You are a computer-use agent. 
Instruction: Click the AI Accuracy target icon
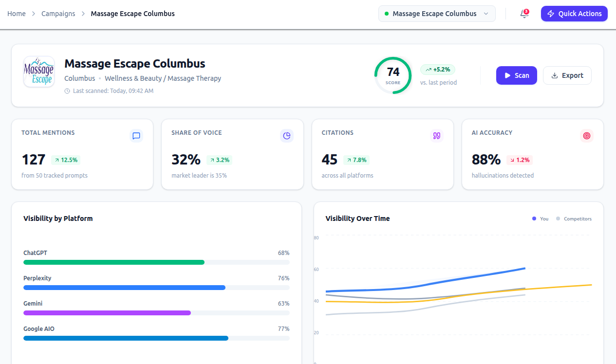(587, 136)
